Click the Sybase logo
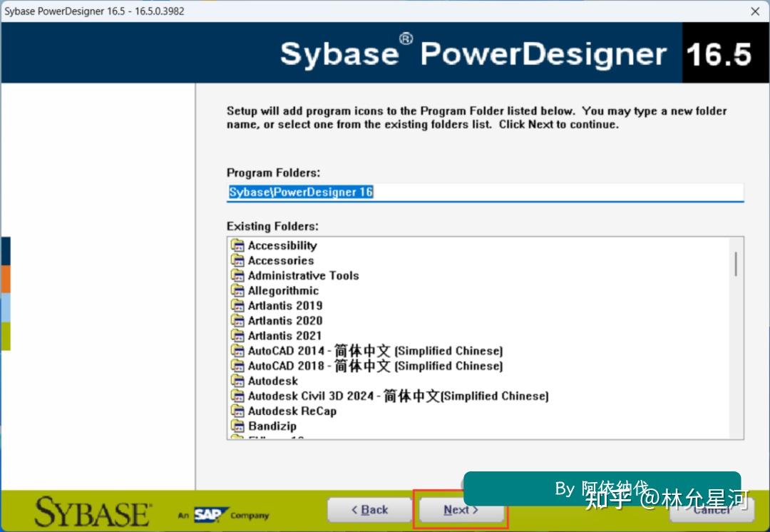The height and width of the screenshot is (532, 770). coord(91,509)
